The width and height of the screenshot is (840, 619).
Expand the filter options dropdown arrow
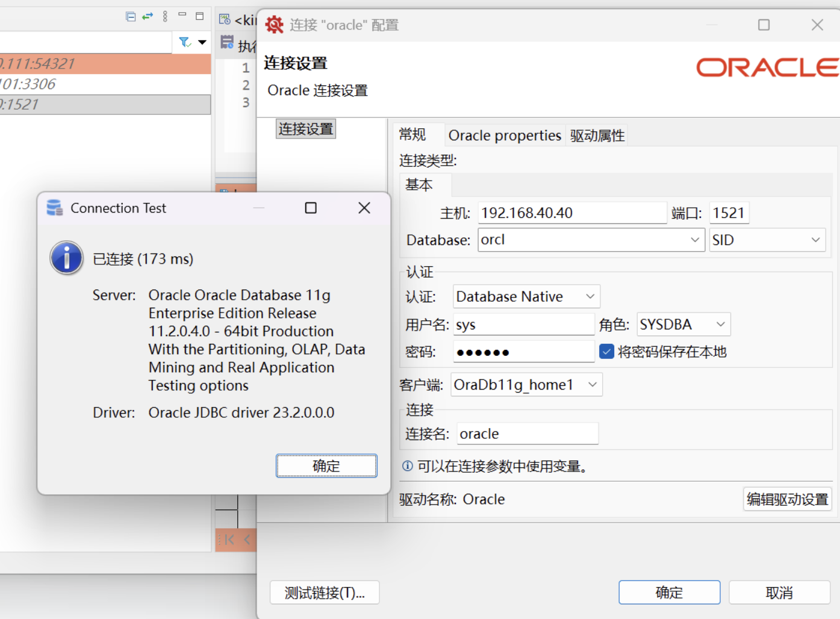[x=202, y=42]
